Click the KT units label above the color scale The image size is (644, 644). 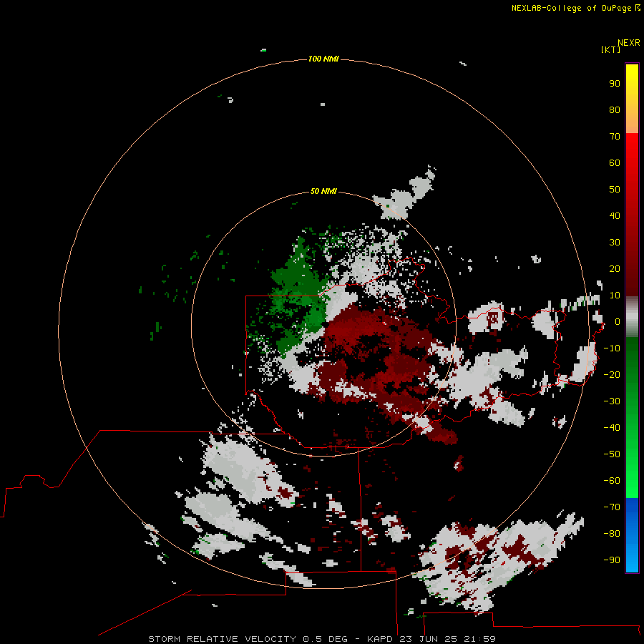click(x=610, y=49)
